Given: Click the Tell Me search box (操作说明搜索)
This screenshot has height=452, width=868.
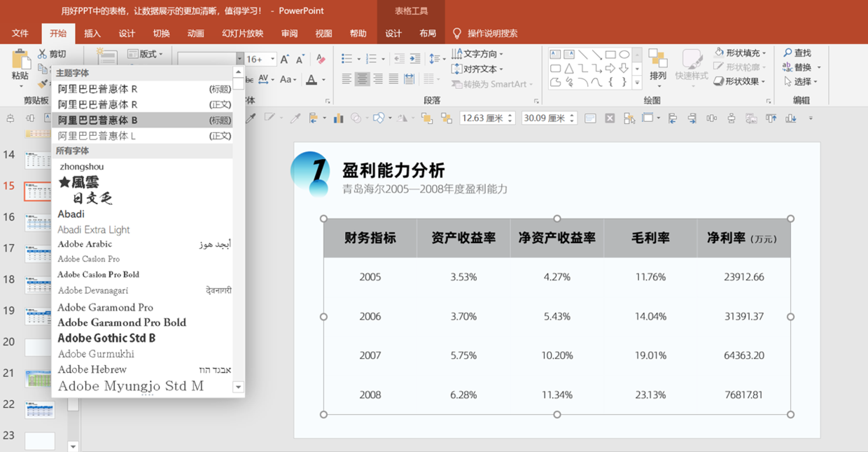Looking at the screenshot, I should tap(485, 33).
